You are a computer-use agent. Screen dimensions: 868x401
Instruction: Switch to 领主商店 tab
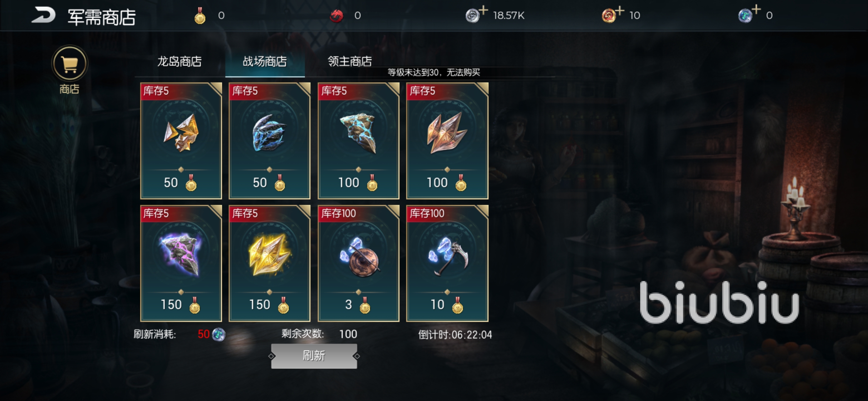pyautogui.click(x=350, y=62)
